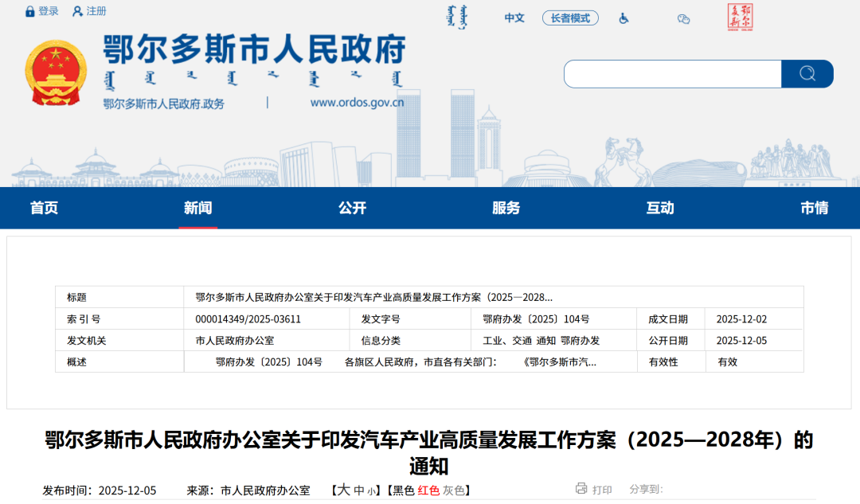
Task: Click the www.ordos.gov.cn link
Action: 353,103
